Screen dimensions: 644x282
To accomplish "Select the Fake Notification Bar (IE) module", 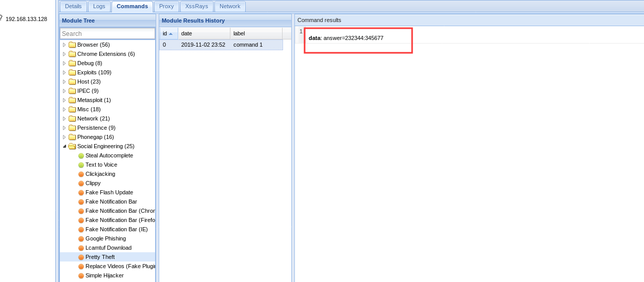I will click(x=117, y=229).
